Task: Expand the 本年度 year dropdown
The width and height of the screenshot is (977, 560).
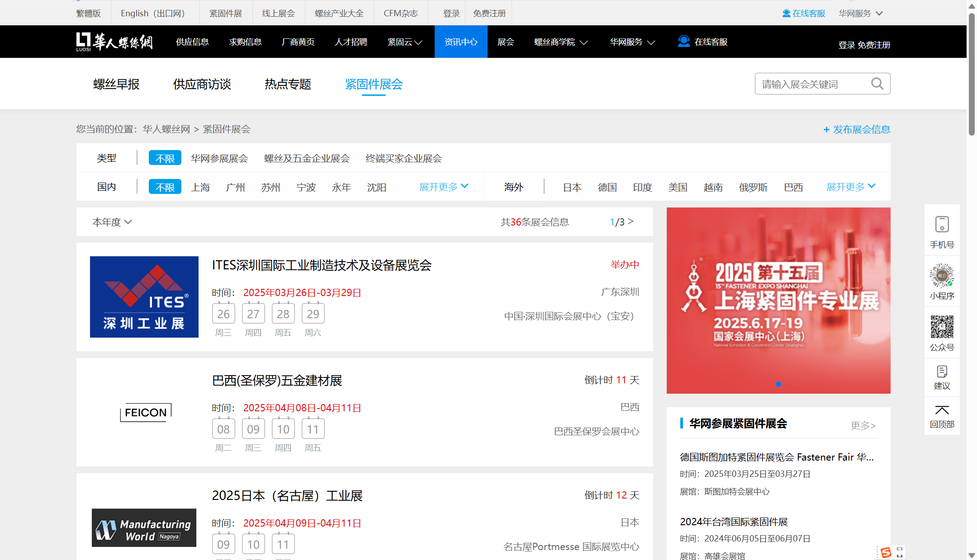Action: point(112,222)
